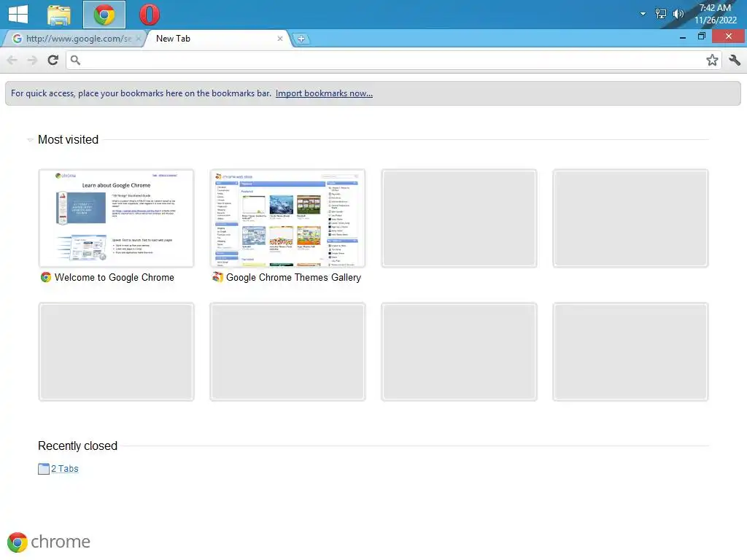Screen dimensions: 747x560
Task: Click Welcome to Google Chrome title
Action: pyautogui.click(x=115, y=278)
